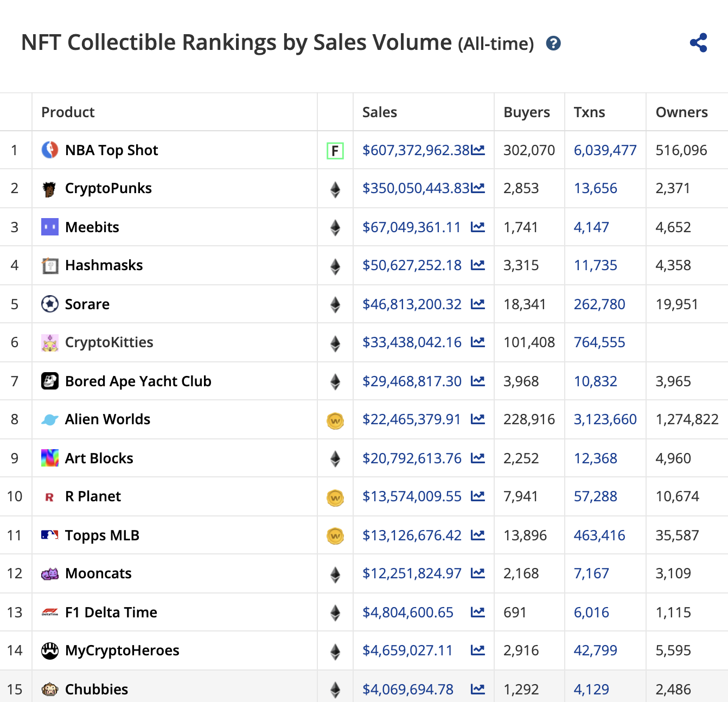Click the help question mark icon
Viewport: 728px width, 702px height.
tap(553, 43)
